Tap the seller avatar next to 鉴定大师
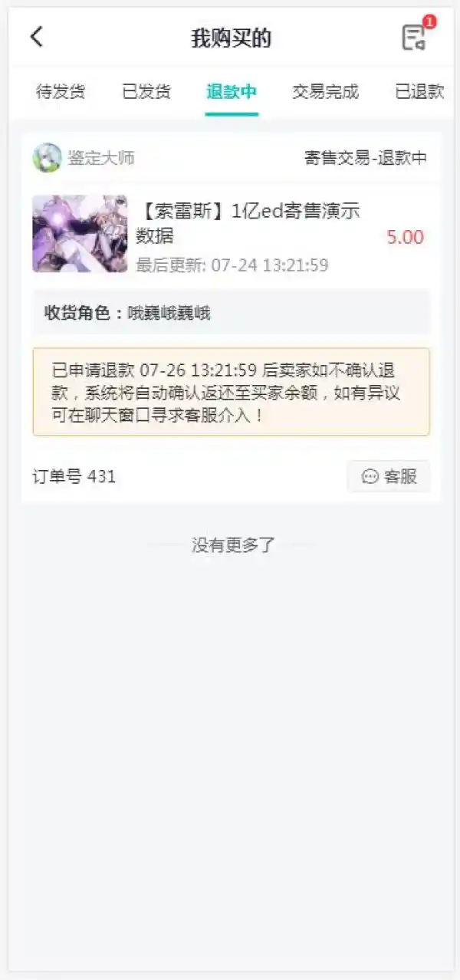 [x=47, y=158]
